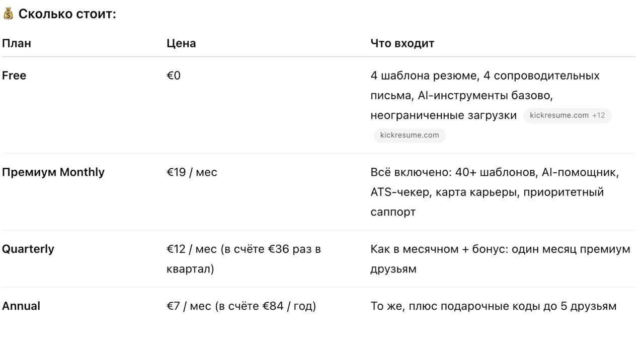Click the "€0" price cell
Screen dimensions: 644x338
point(174,76)
